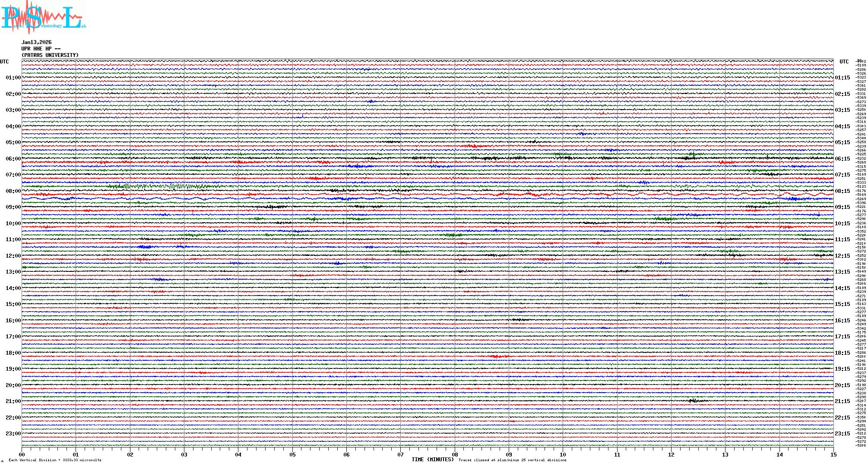This screenshot has width=868, height=466.
Task: Click the left UTC axis label
Action: click(4, 62)
